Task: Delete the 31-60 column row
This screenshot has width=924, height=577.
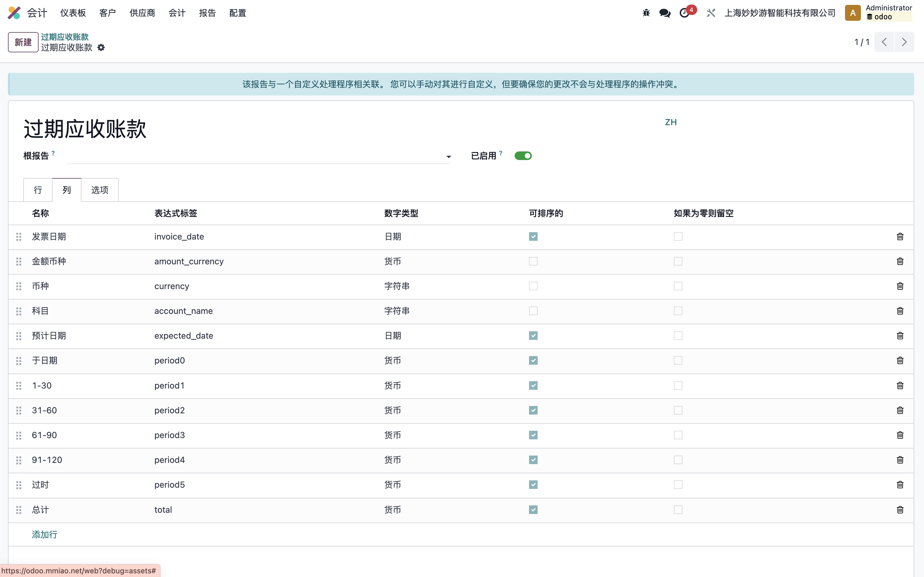Action: click(x=900, y=410)
